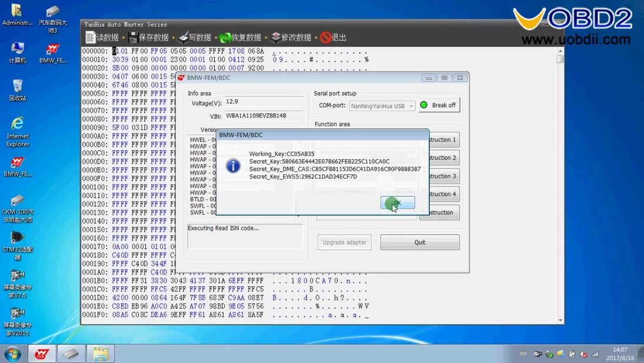
Task: Open the Internet Explorer desktop icon
Action: [x=17, y=131]
